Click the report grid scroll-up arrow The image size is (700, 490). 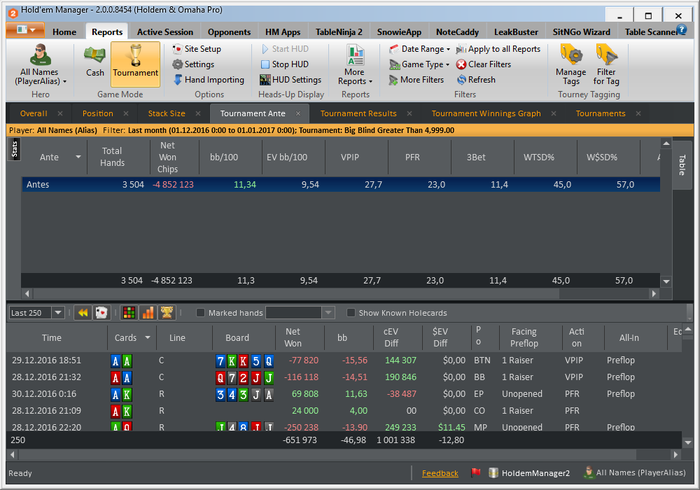(x=666, y=144)
